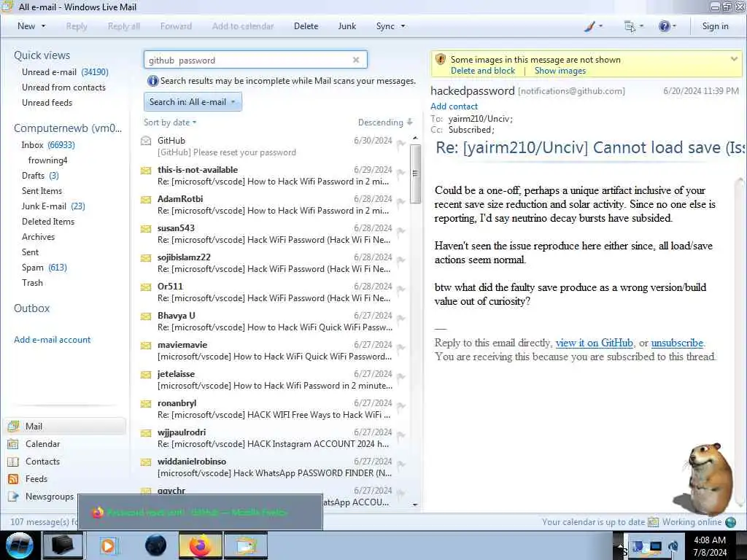Screen dimensions: 747x560
Task: Click Delete in the toolbar
Action: 306,26
